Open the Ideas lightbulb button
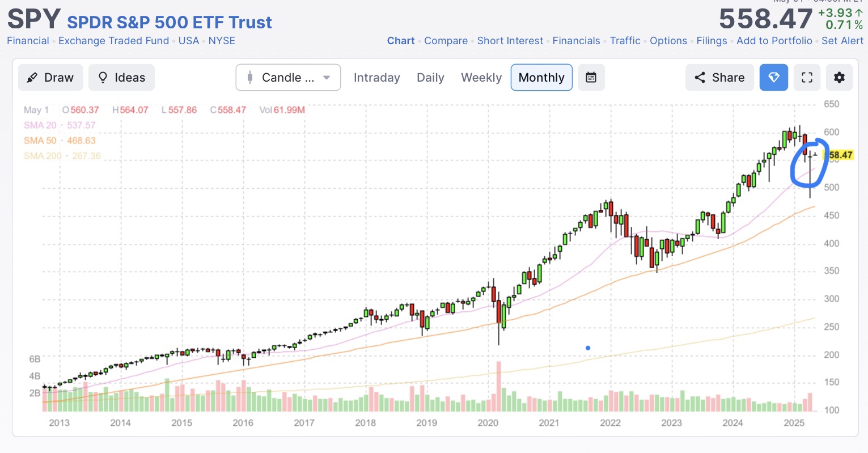 coord(121,78)
